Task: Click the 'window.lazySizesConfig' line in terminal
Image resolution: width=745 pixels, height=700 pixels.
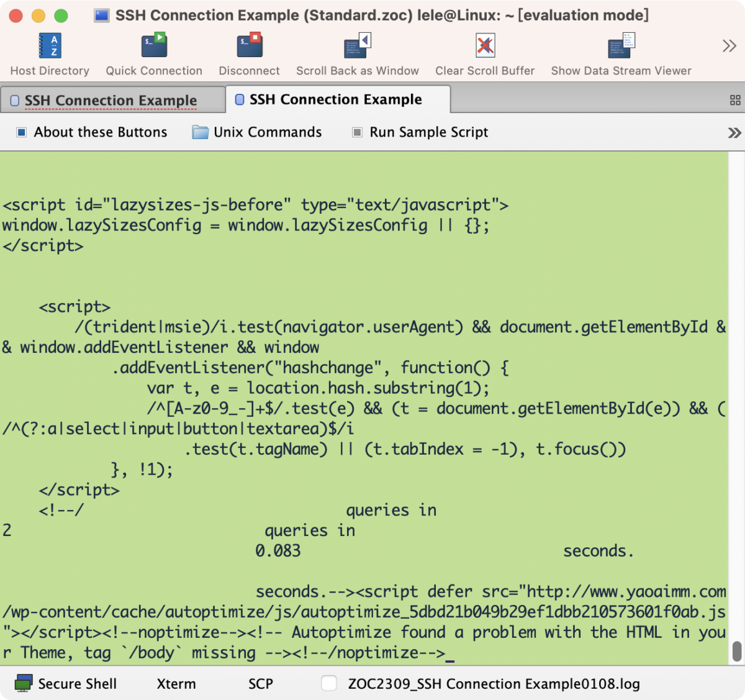Action: [246, 225]
